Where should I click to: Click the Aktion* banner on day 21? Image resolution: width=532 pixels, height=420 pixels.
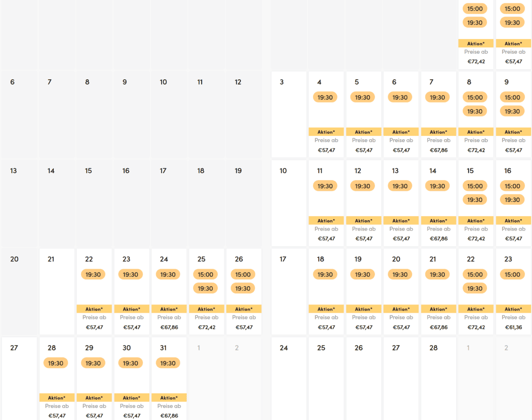point(439,309)
